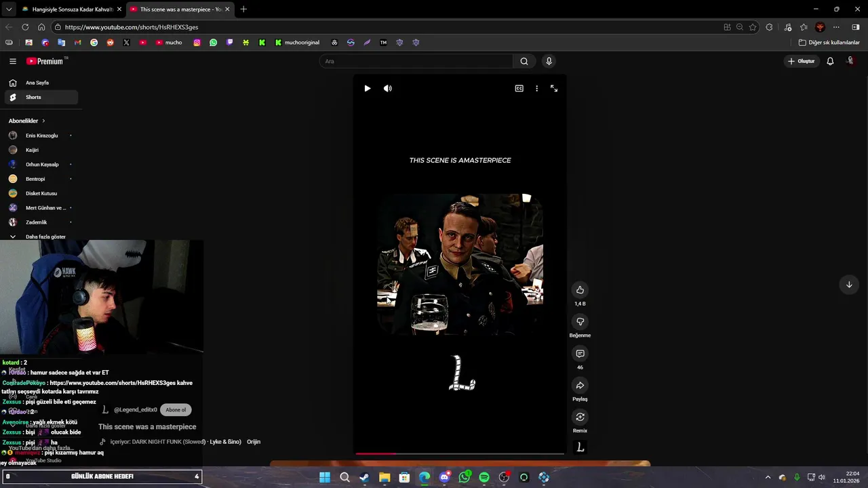Subscribe using the Abone ol button
Viewport: 868px width, 488px height.
[x=176, y=409]
